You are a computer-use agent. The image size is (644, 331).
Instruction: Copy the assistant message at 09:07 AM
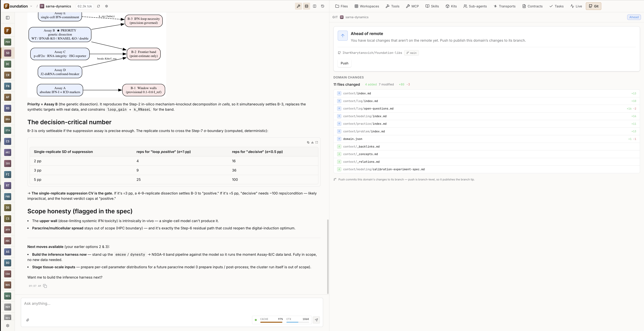pyautogui.click(x=45, y=286)
